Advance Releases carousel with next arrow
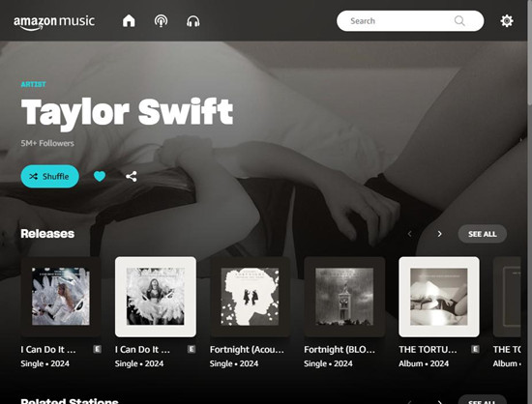This screenshot has width=532, height=404. [x=440, y=234]
